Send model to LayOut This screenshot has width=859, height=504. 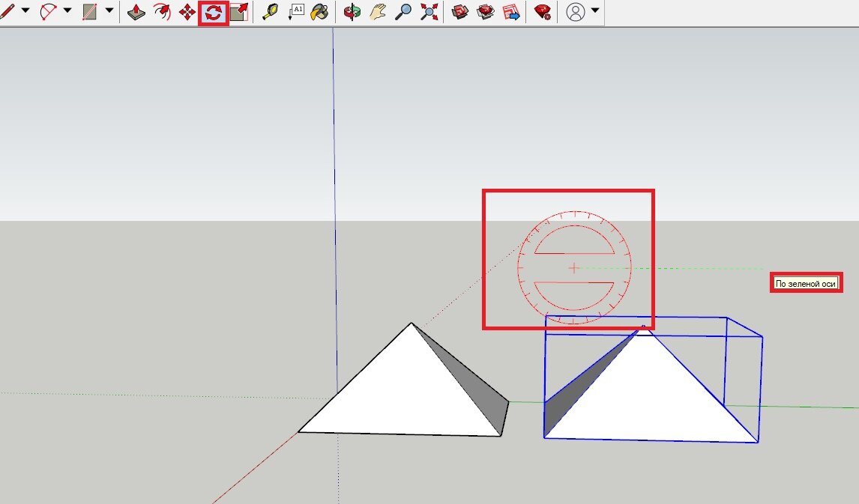pos(511,12)
